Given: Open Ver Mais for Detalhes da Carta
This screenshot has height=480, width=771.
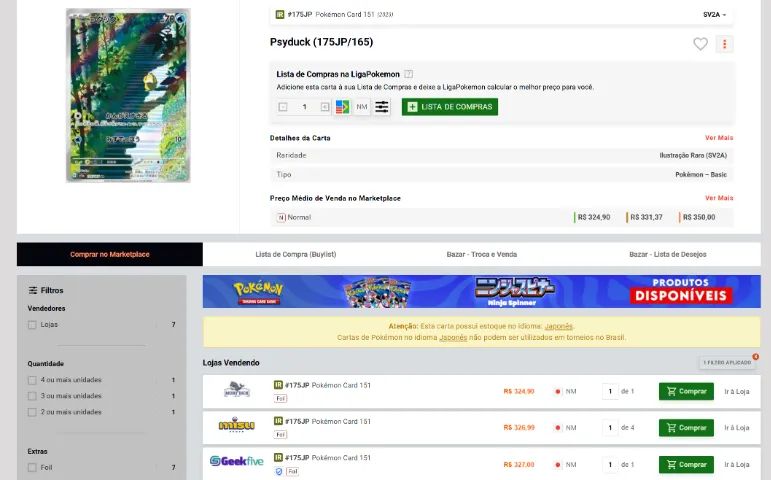Looking at the screenshot, I should pos(719,138).
